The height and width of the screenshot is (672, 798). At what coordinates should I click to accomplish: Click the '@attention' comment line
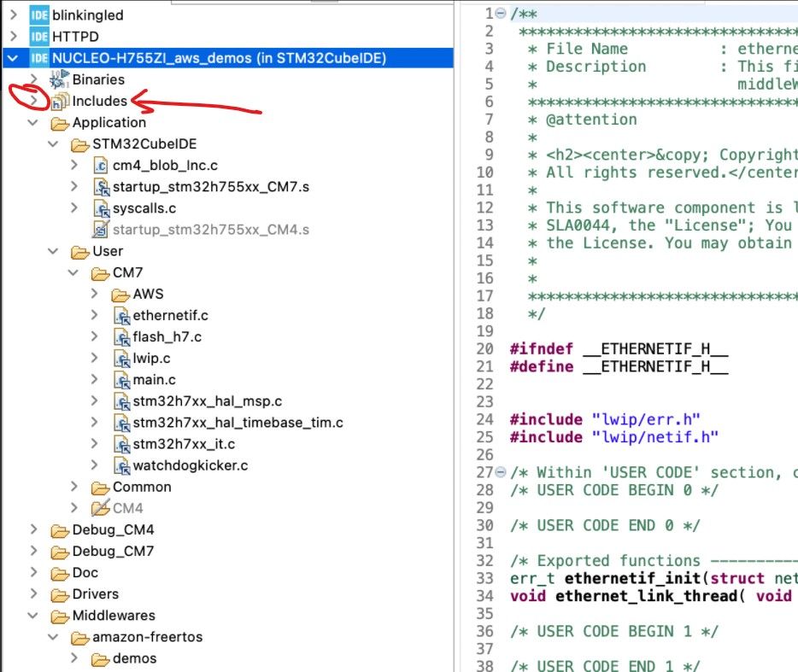click(x=582, y=120)
